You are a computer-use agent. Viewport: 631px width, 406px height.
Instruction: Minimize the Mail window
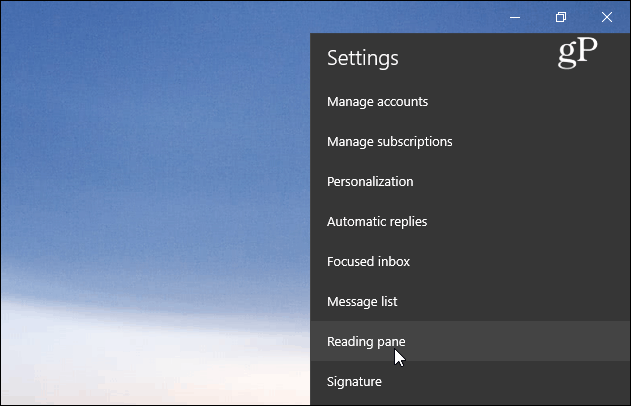click(x=515, y=17)
